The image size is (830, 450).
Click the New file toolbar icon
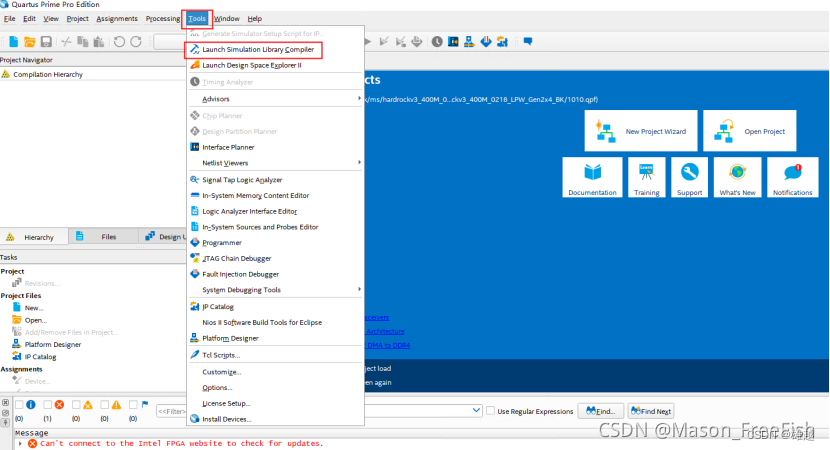[x=14, y=41]
